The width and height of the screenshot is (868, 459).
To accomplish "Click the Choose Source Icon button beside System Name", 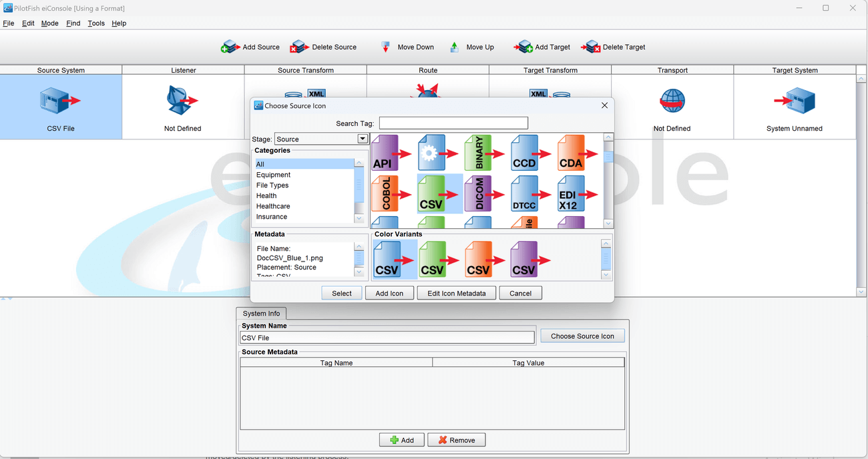I will coord(582,336).
